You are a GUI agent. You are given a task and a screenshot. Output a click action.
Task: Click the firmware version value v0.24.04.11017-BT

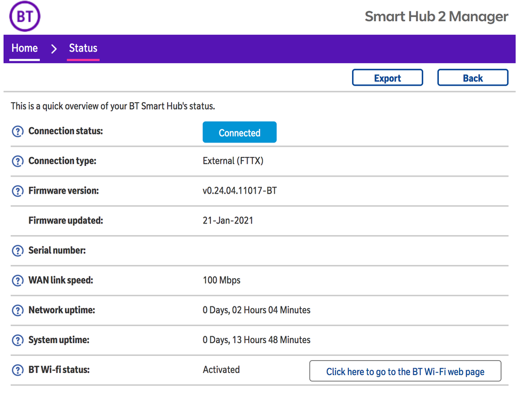[240, 190]
